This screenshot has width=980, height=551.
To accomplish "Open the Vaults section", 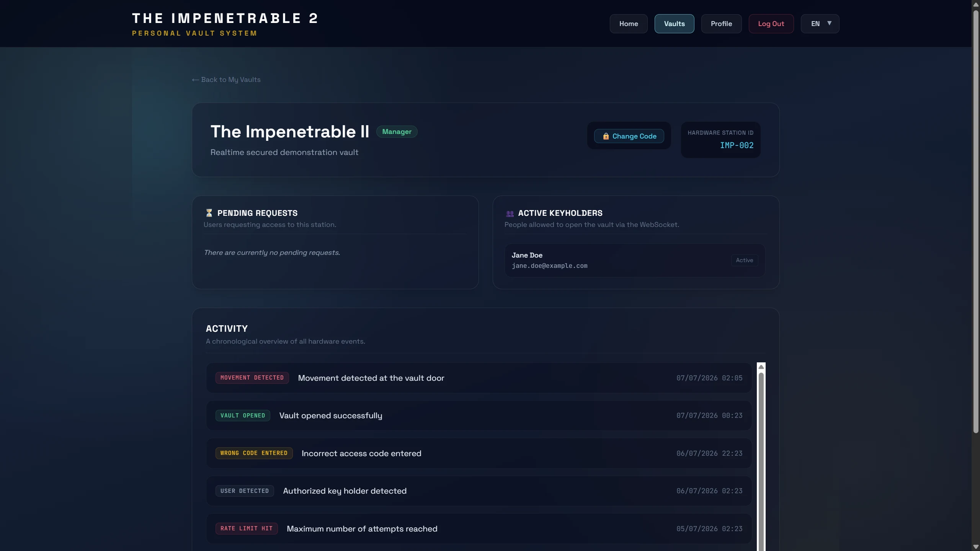I will click(x=674, y=24).
